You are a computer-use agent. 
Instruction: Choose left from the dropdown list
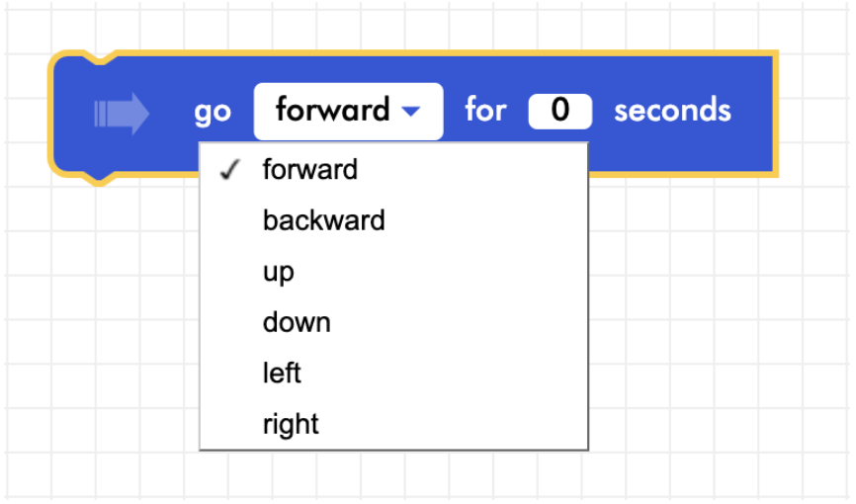tap(282, 374)
